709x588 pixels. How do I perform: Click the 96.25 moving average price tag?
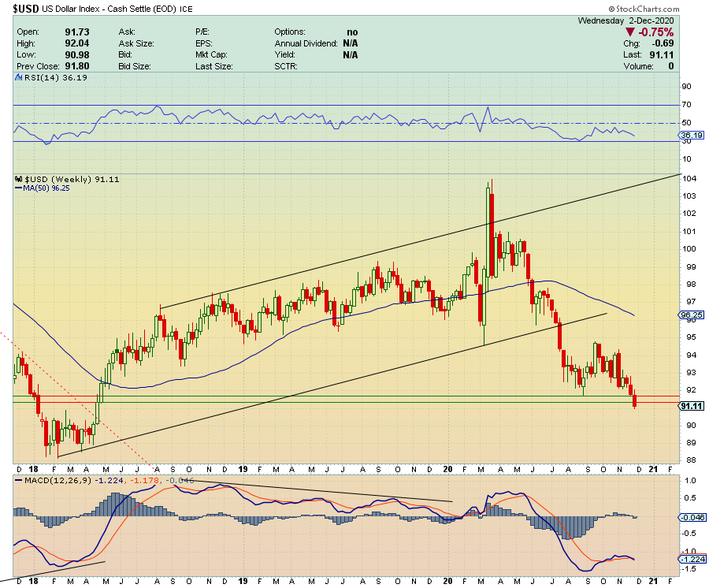click(692, 314)
